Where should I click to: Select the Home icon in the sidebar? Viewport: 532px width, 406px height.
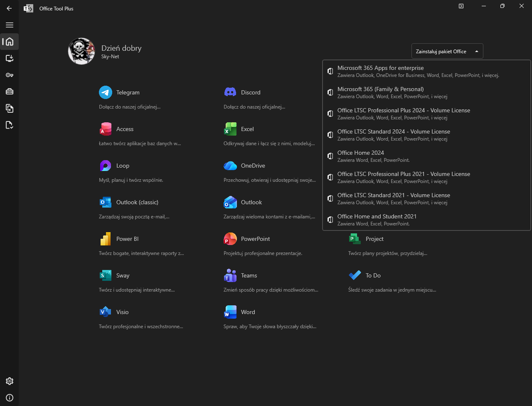tap(10, 42)
